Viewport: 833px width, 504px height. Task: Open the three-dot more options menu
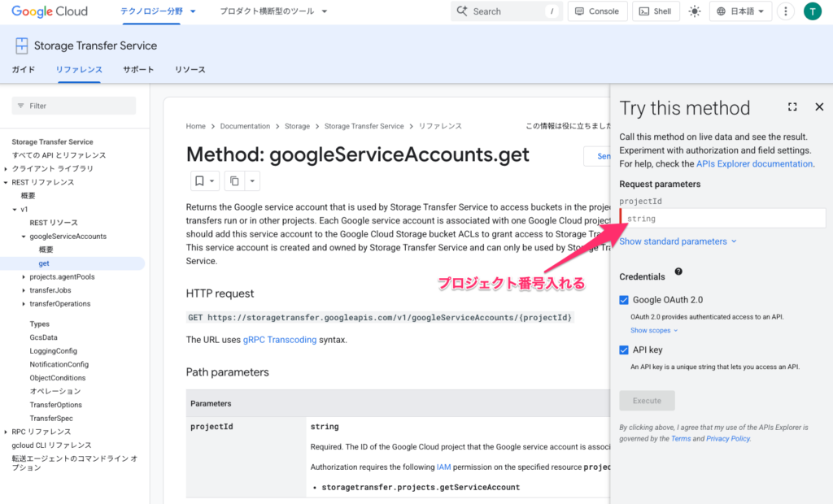tap(785, 11)
